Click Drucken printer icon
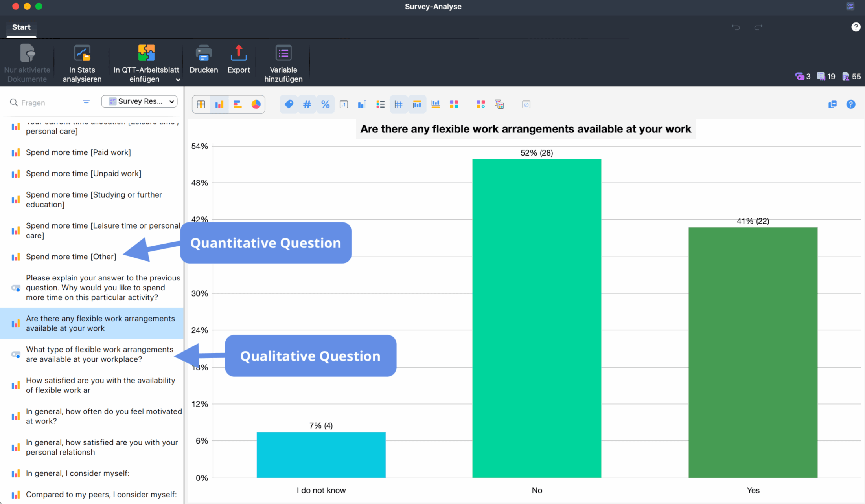Screen dimensions: 865x504 click(203, 54)
